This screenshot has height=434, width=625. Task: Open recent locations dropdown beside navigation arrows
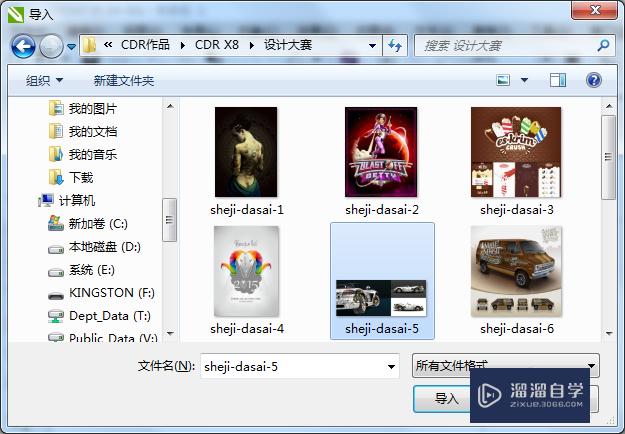[x=71, y=47]
